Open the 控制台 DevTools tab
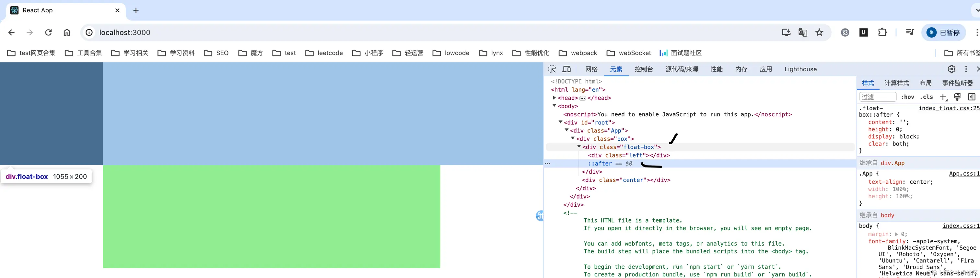This screenshot has width=980, height=278. (644, 69)
